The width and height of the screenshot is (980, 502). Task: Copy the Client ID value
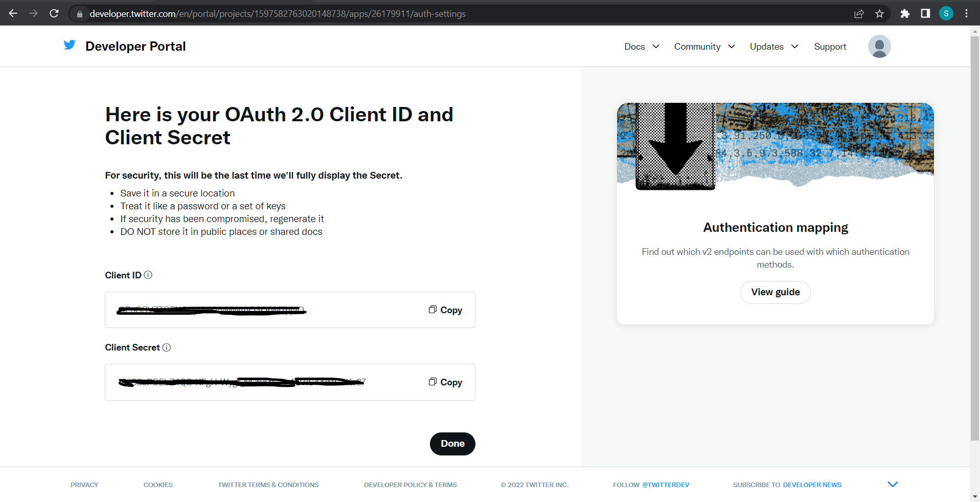[x=445, y=310]
